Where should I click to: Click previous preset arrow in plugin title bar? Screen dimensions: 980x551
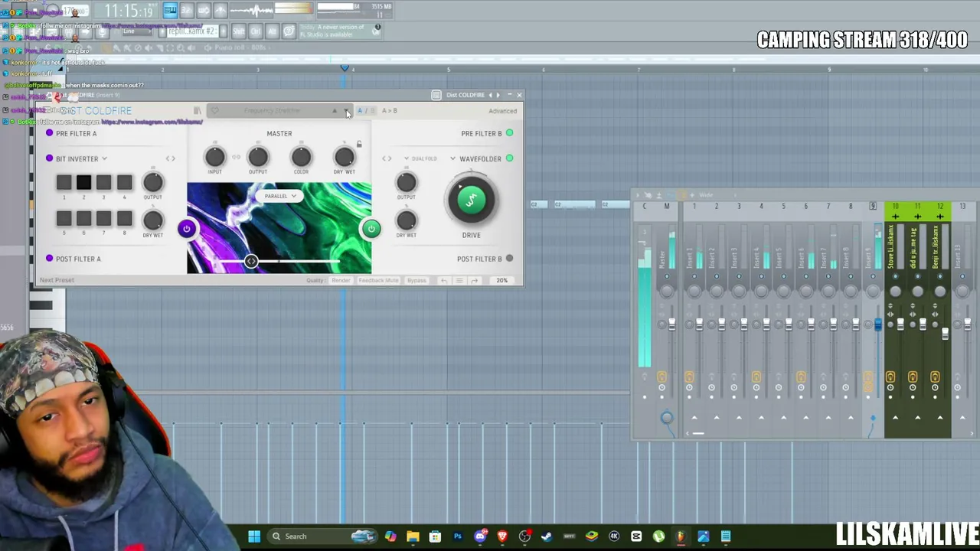[x=490, y=95]
